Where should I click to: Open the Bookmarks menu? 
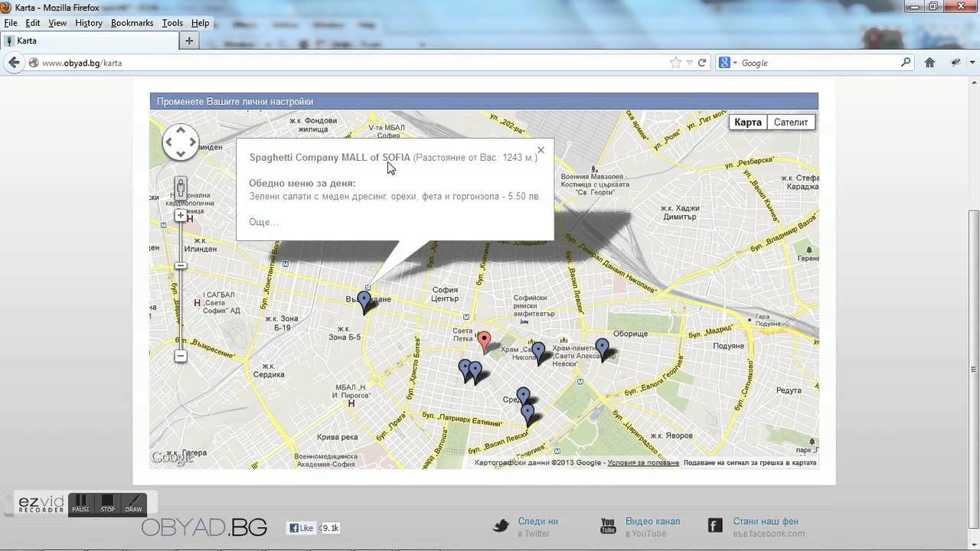132,23
